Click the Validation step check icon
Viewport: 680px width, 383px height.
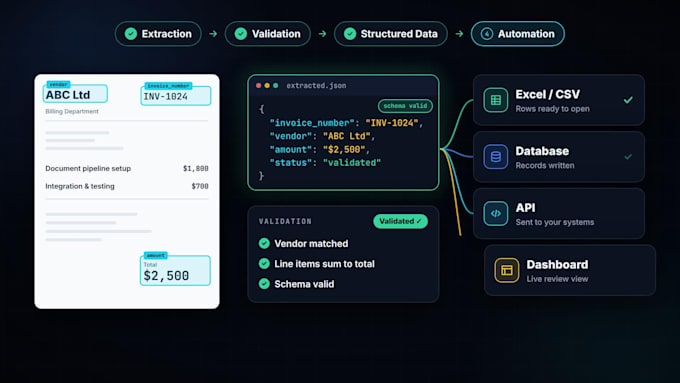241,34
